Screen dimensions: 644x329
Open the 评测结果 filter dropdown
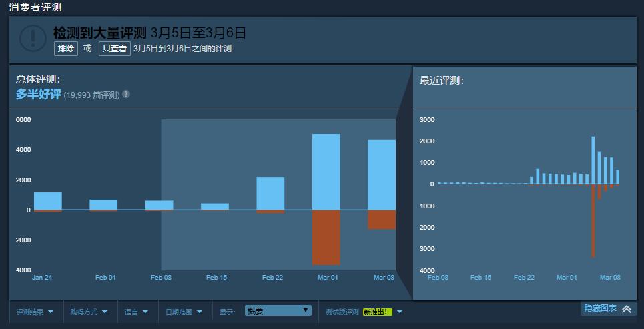(35, 312)
